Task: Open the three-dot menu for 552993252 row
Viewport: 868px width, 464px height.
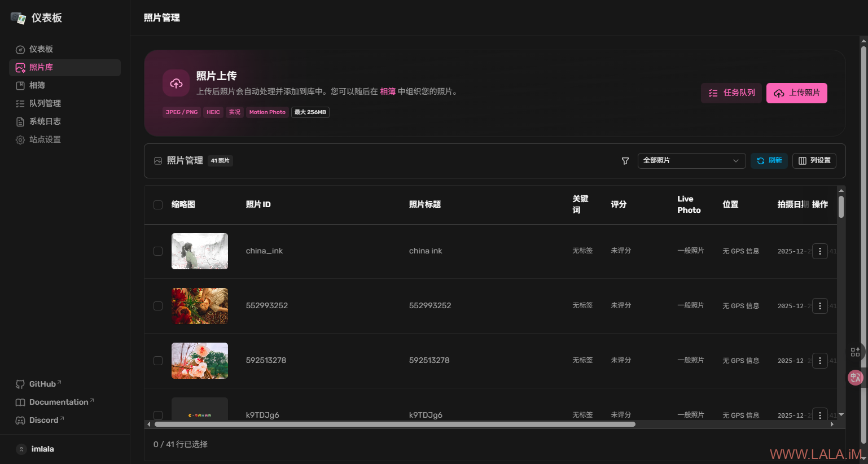Action: 819,306
